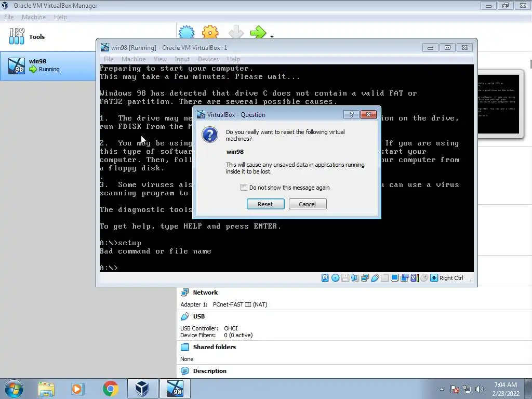Click 'PCnet-FAST III (NAT)' adapter text
This screenshot has width=532, height=399.
pos(240,304)
